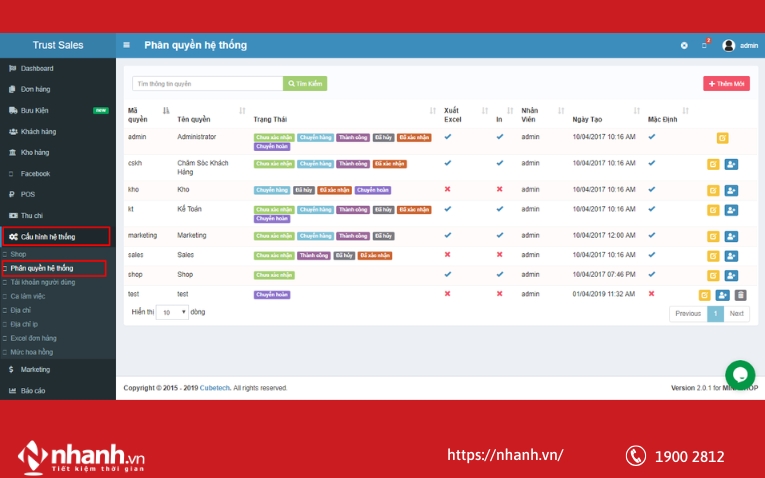Click page 1 pagination button
The image size is (765, 478).
pos(715,314)
